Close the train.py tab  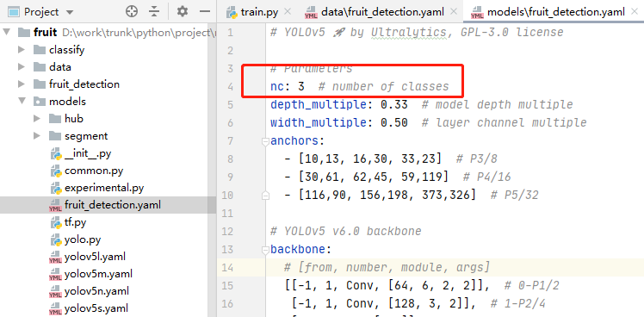coord(288,11)
